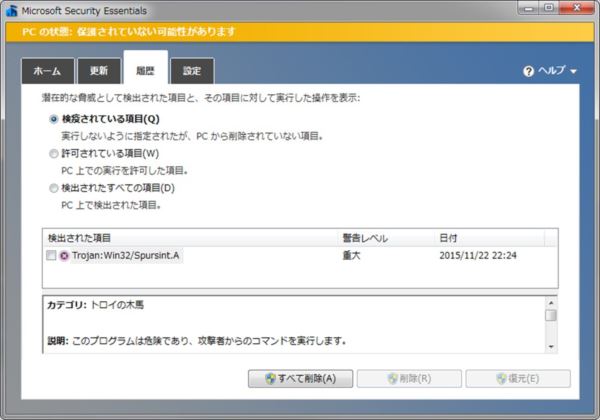This screenshot has width=600, height=420.
Task: Minimize the Security Essentials window
Action: pos(530,8)
